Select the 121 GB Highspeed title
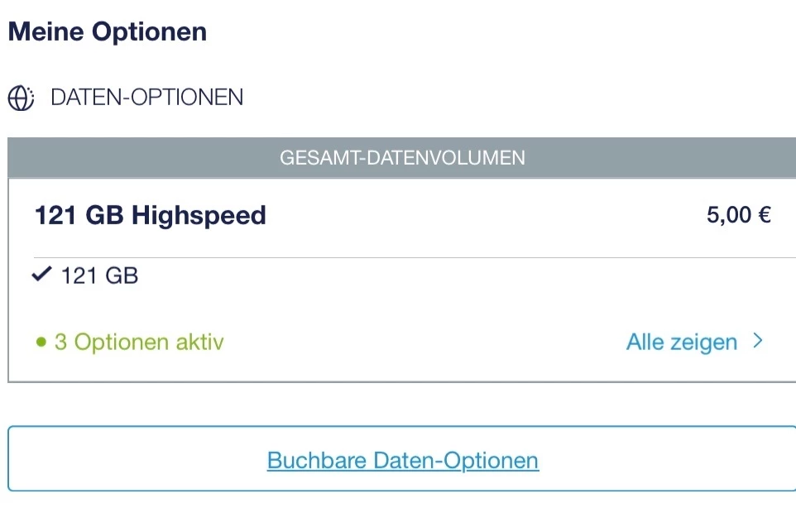796x532 pixels. (x=150, y=216)
